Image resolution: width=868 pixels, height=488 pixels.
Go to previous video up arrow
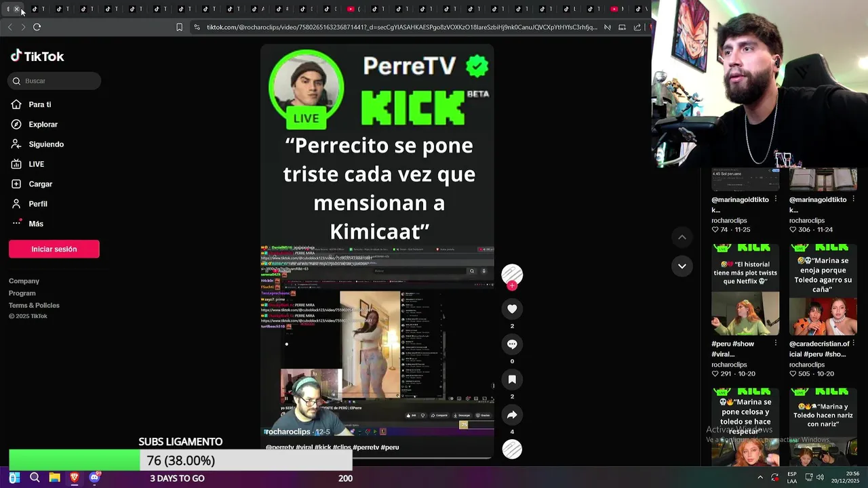pos(682,237)
